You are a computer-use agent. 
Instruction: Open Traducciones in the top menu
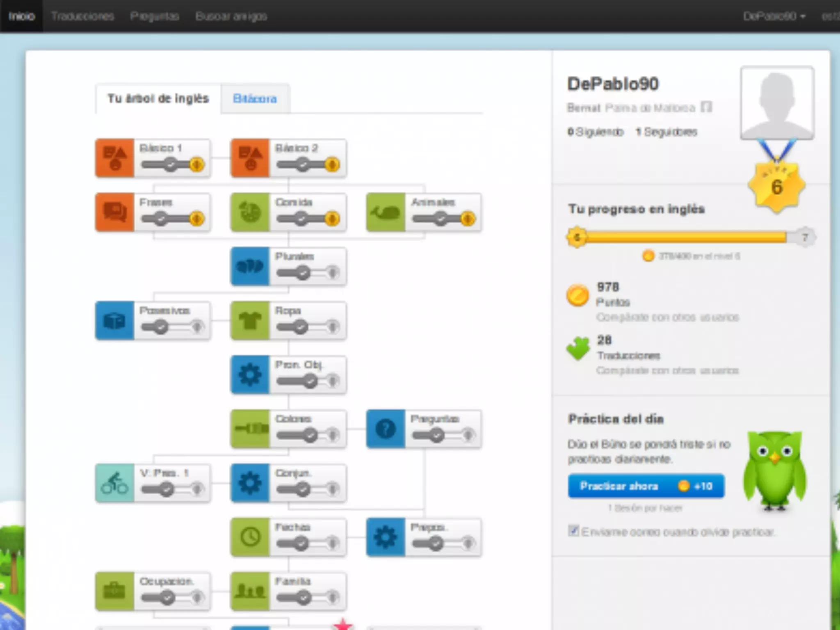click(82, 16)
